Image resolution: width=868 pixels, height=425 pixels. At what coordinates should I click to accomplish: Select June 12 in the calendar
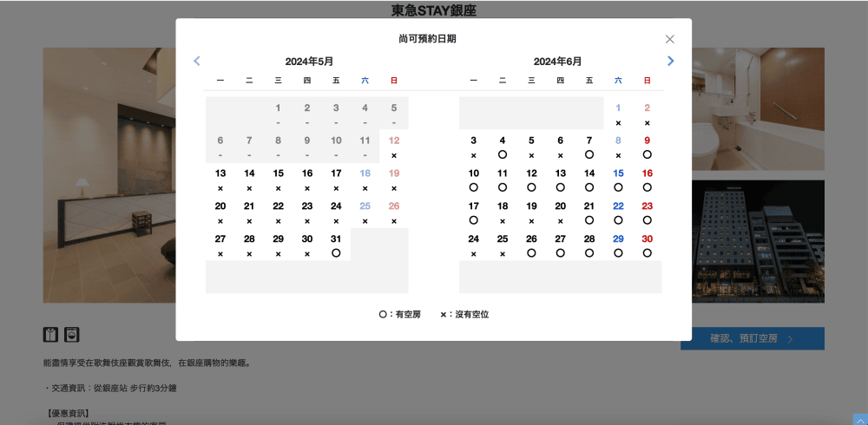point(531,180)
